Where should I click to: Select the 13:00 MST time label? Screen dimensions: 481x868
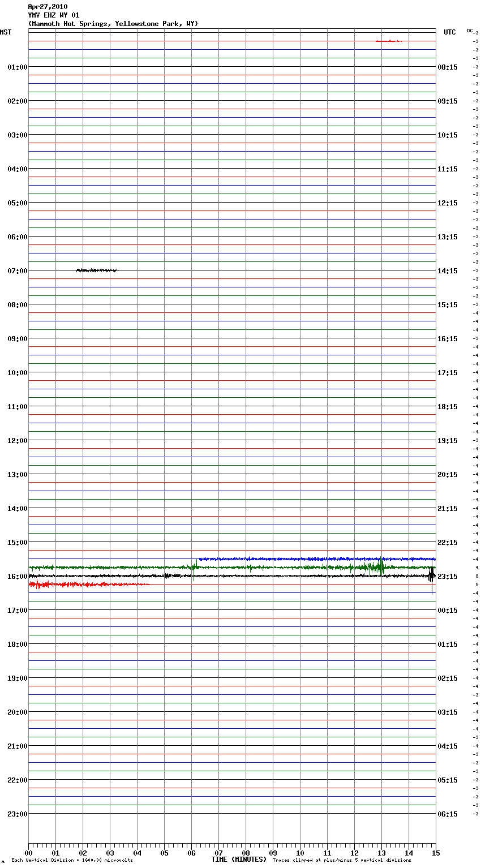18,475
